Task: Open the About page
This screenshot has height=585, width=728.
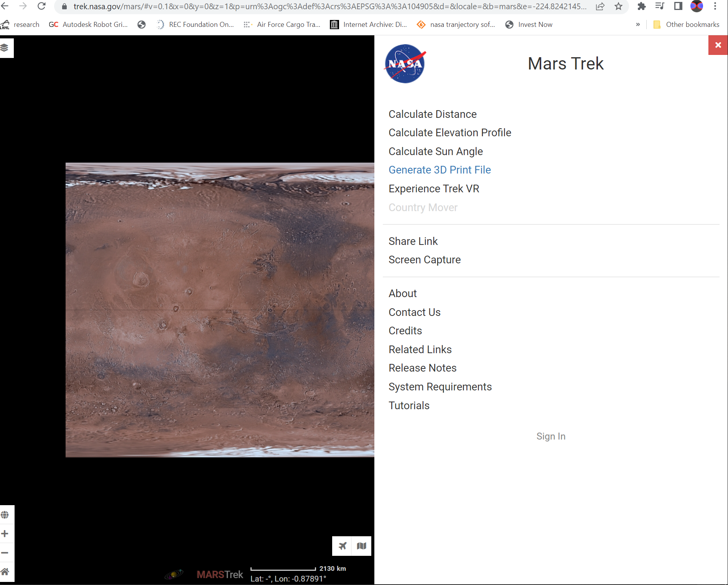Action: 402,293
